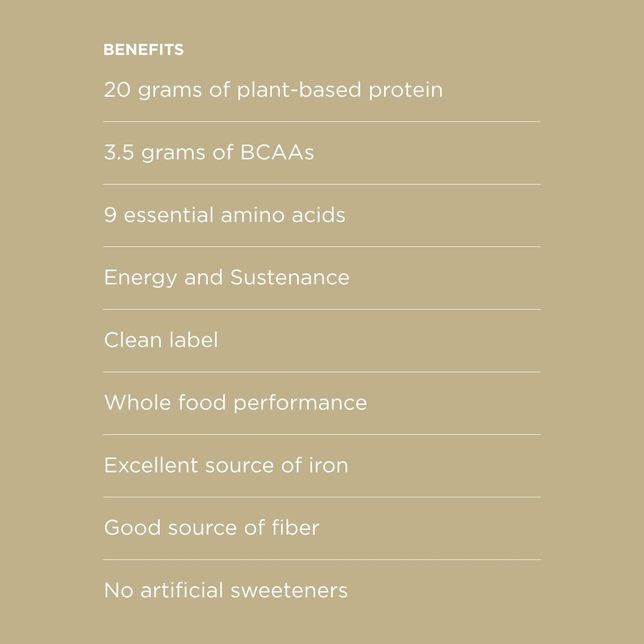Select the '9 essential amino acids' line

[224, 215]
